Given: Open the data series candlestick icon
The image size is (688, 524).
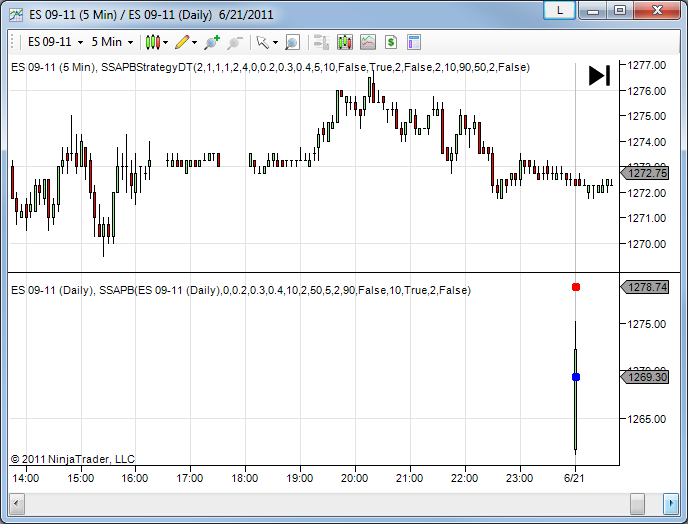Looking at the screenshot, I should pyautogui.click(x=345, y=42).
